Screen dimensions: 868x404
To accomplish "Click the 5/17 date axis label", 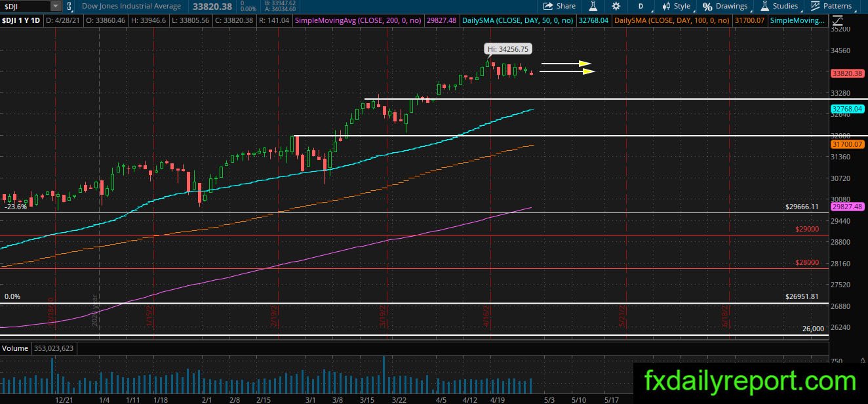I will pyautogui.click(x=612, y=399).
